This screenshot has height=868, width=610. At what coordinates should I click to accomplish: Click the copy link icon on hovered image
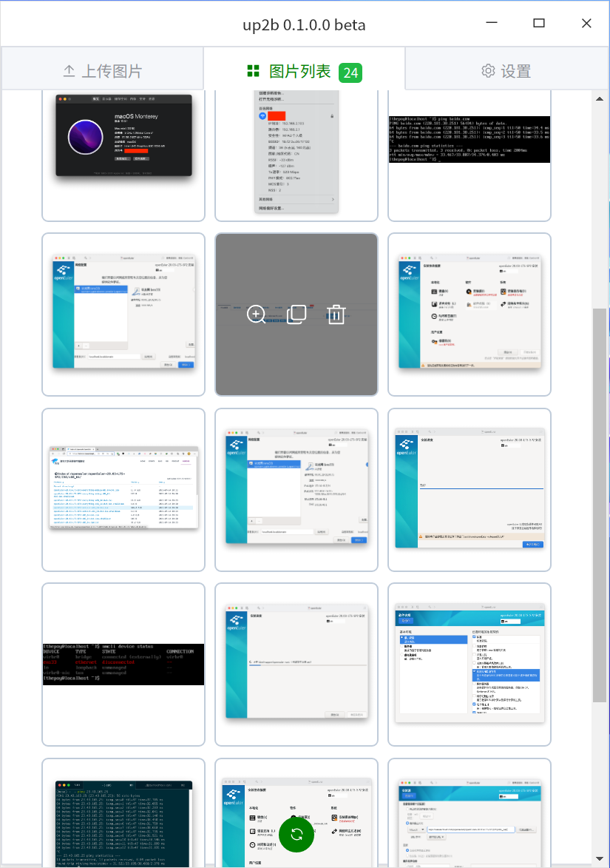point(296,314)
